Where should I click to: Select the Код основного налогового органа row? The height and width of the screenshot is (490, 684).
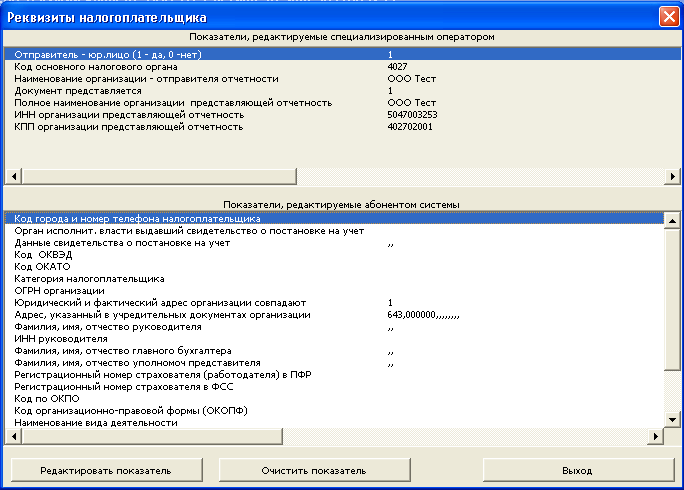342,67
